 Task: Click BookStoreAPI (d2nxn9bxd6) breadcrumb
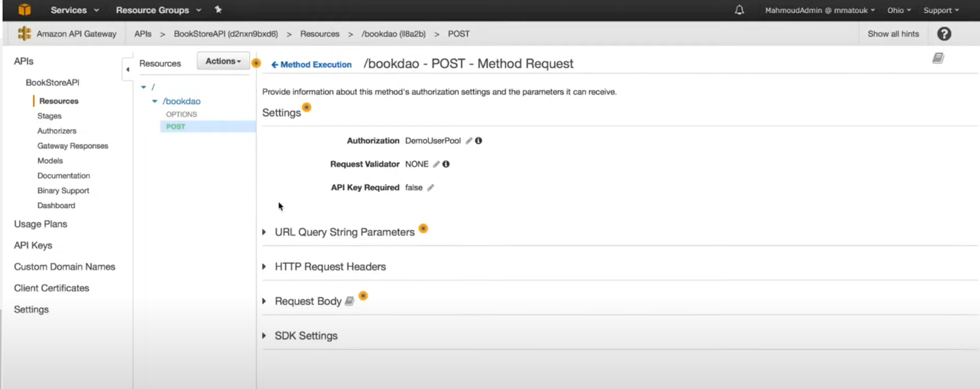pos(226,34)
